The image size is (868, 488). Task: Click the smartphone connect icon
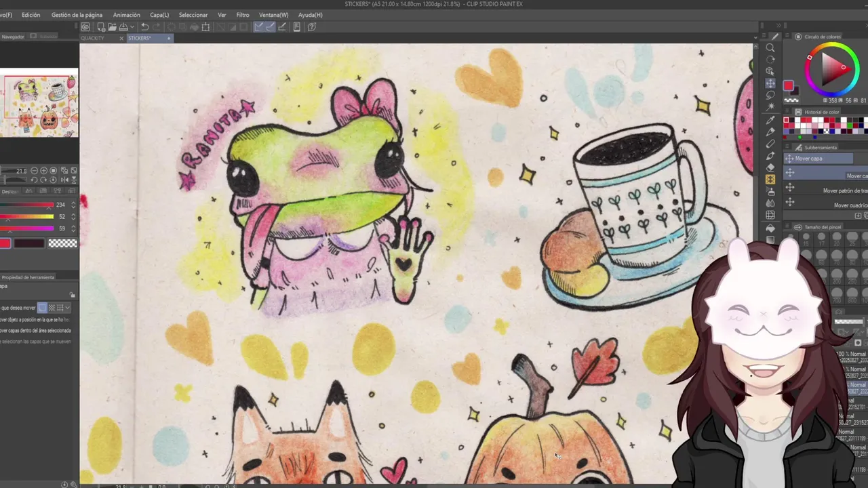[x=297, y=27]
